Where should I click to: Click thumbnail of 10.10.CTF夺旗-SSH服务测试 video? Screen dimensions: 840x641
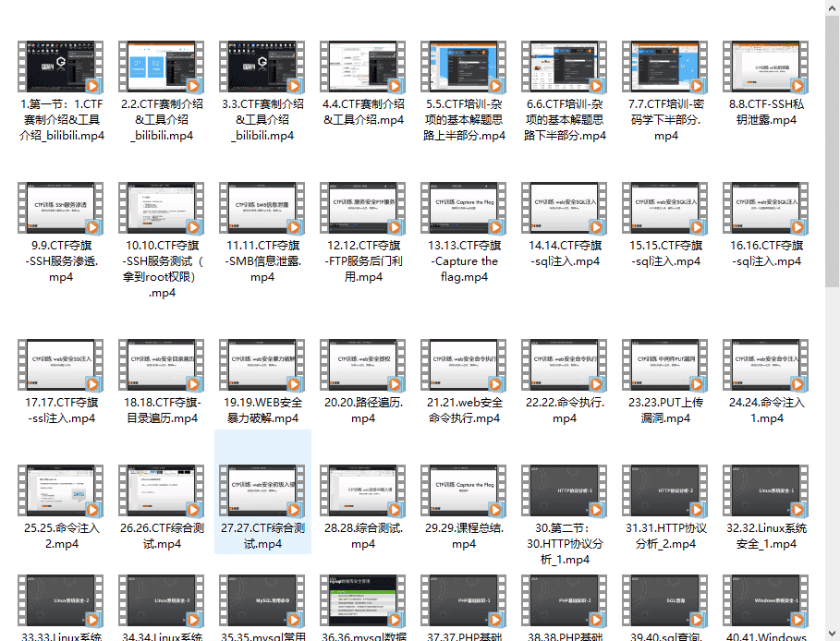click(162, 209)
